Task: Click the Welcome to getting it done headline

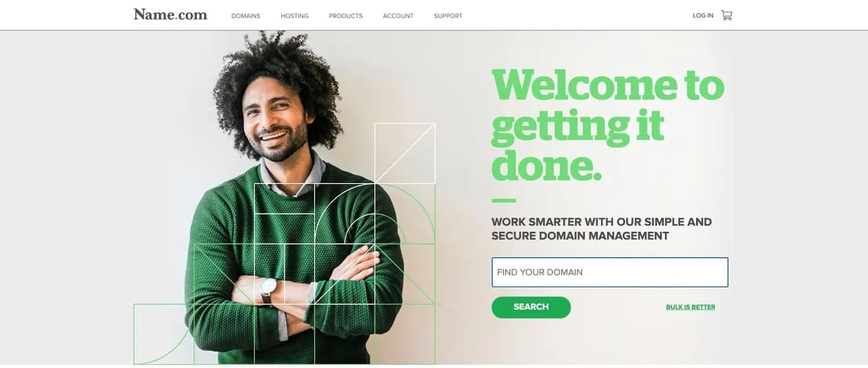Action: 608,124
